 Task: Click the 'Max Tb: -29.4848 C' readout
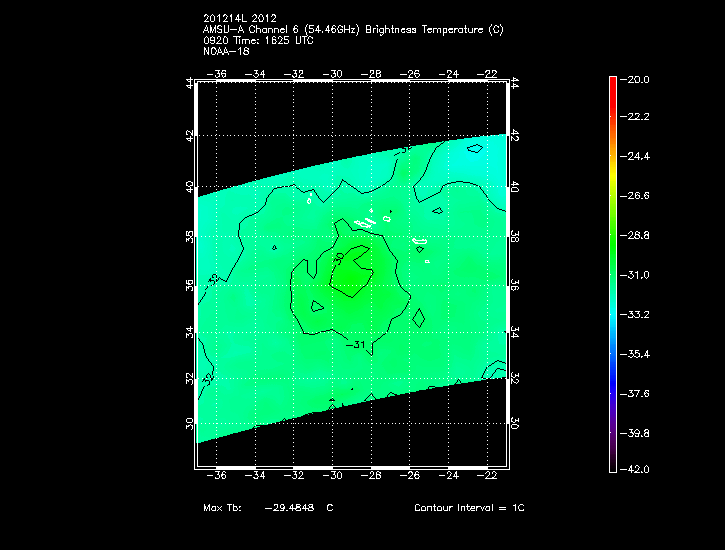click(268, 508)
